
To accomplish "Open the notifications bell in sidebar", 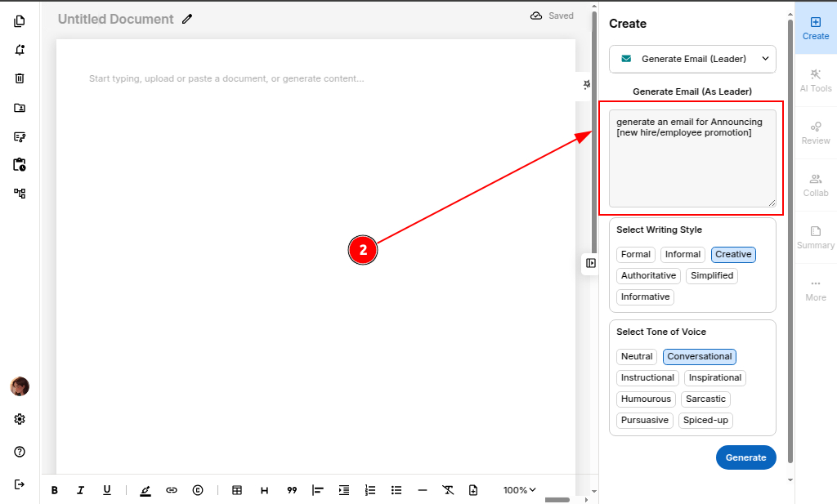I will (20, 50).
